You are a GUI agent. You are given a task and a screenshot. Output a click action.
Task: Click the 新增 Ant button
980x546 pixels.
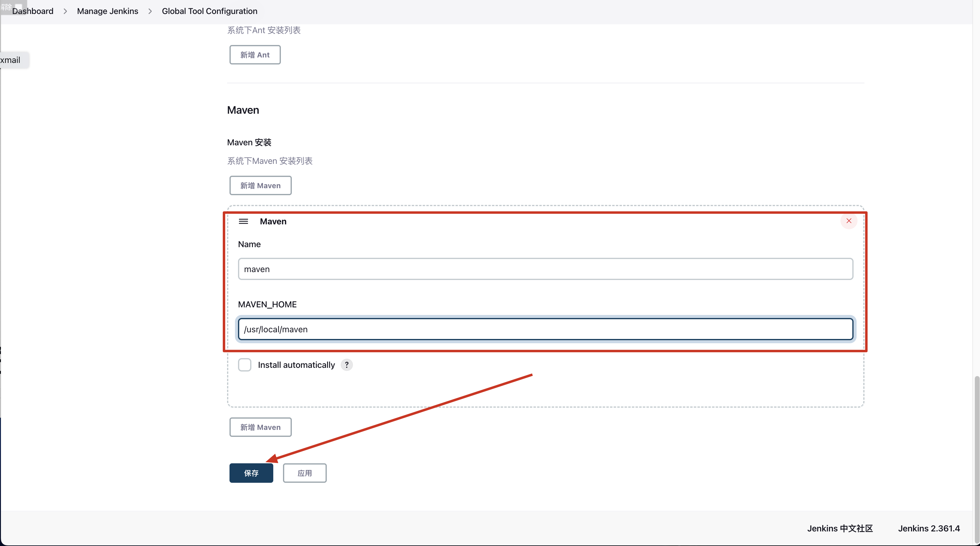255,55
